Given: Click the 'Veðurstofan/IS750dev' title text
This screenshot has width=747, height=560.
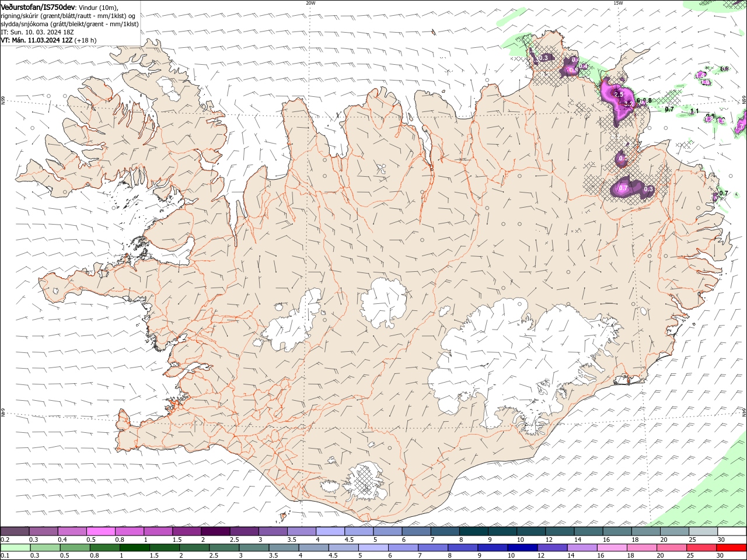Looking at the screenshot, I should (x=38, y=7).
